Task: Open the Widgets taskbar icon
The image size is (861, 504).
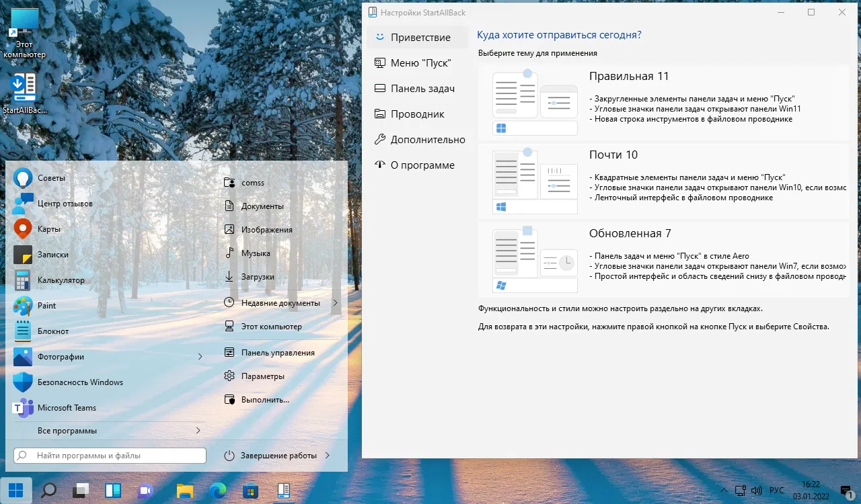Action: click(x=113, y=491)
